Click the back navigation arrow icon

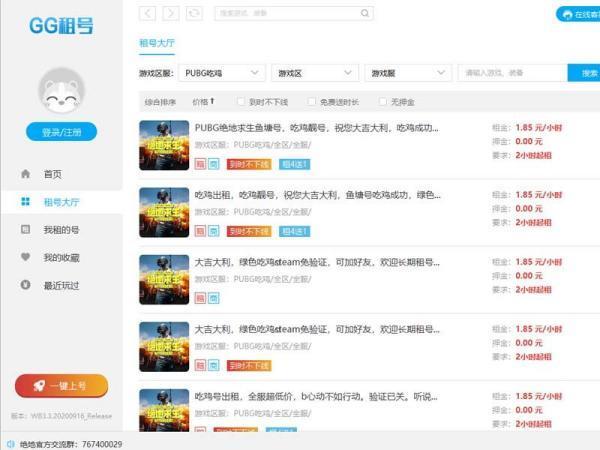(148, 13)
